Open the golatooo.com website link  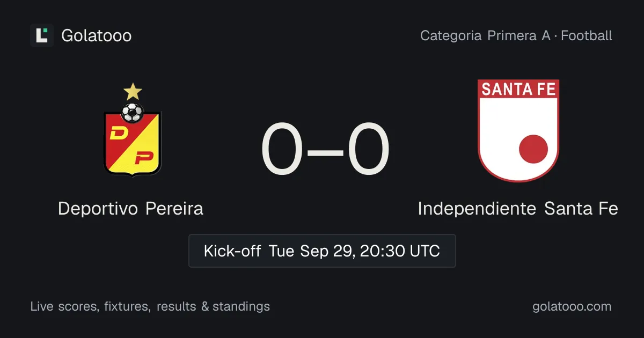pyautogui.click(x=572, y=306)
